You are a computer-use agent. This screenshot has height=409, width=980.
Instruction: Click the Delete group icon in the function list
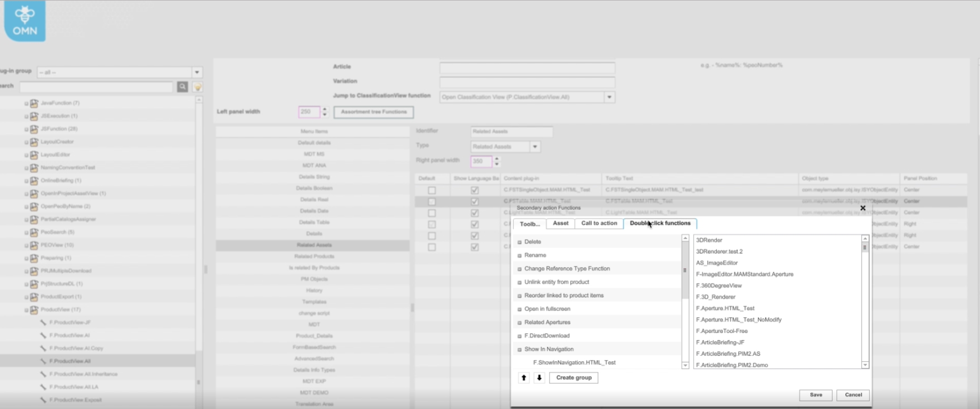(x=520, y=242)
